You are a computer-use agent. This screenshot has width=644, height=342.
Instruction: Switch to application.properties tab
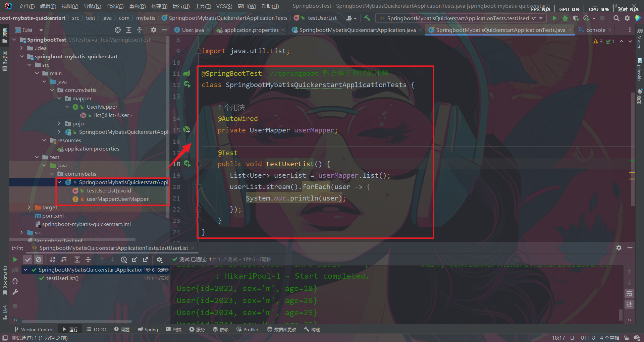pos(251,30)
